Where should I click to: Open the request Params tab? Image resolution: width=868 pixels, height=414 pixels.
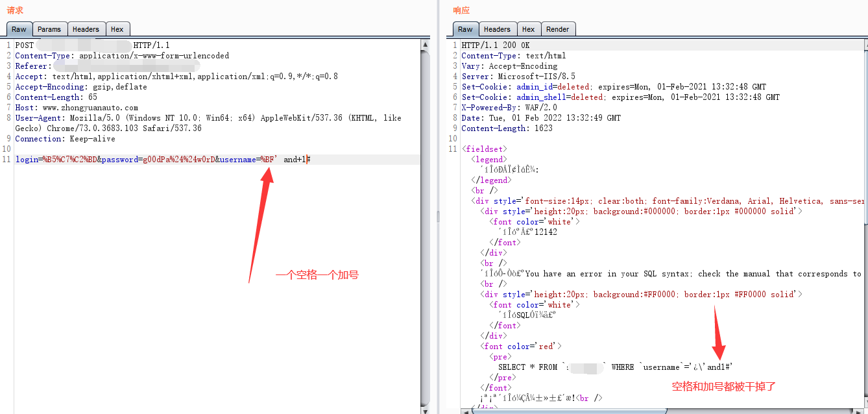coord(49,29)
